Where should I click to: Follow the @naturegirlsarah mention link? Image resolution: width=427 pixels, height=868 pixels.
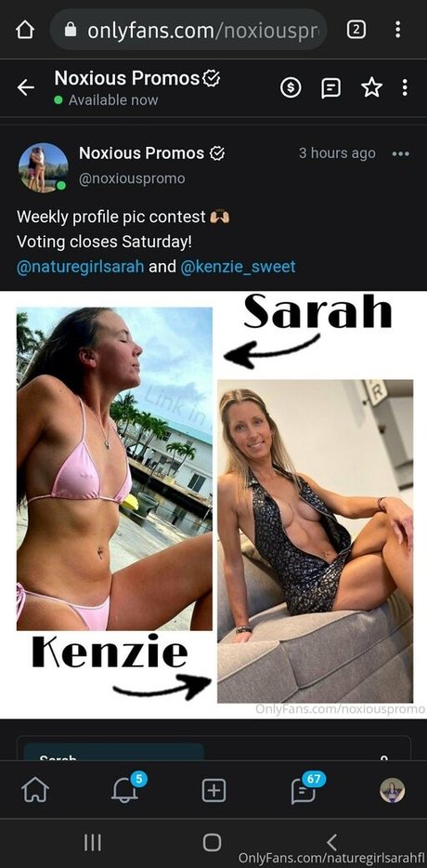(81, 267)
